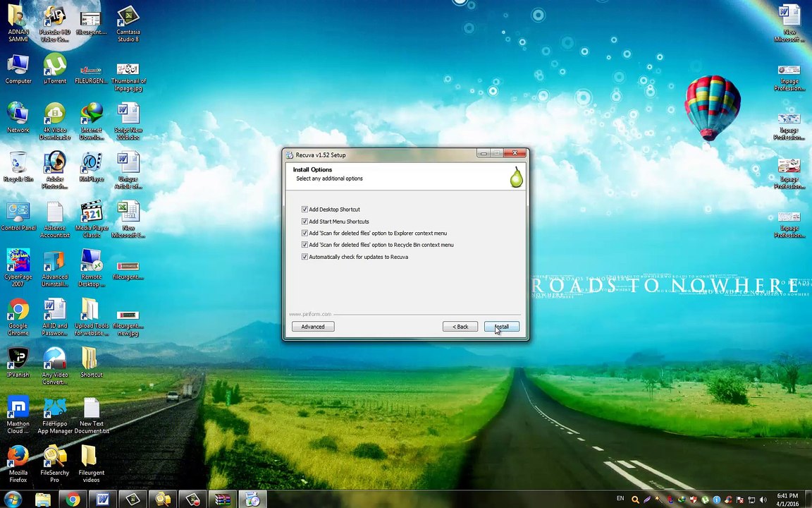Select the FileHippo App Manager icon
Viewport: 812px width, 508px height.
(55, 415)
